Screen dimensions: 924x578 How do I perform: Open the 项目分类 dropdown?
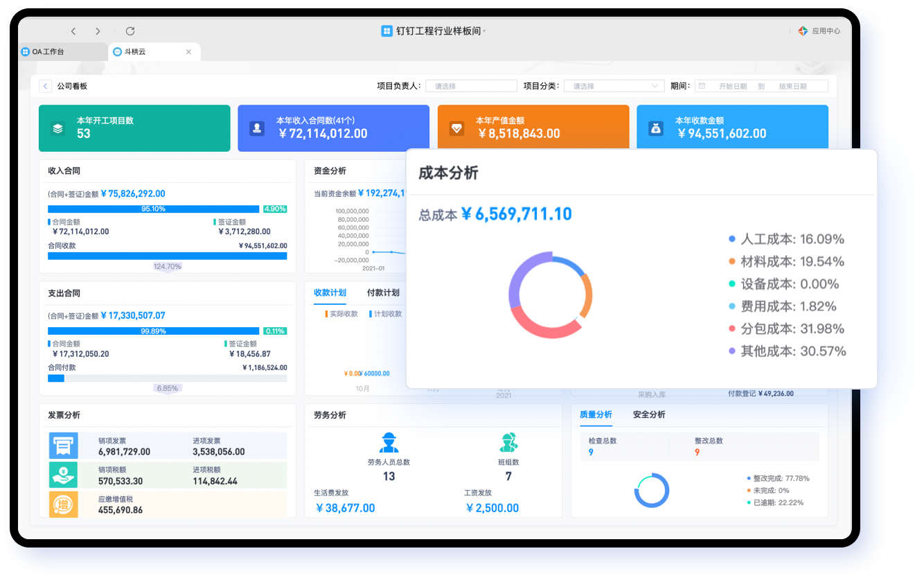pyautogui.click(x=614, y=86)
